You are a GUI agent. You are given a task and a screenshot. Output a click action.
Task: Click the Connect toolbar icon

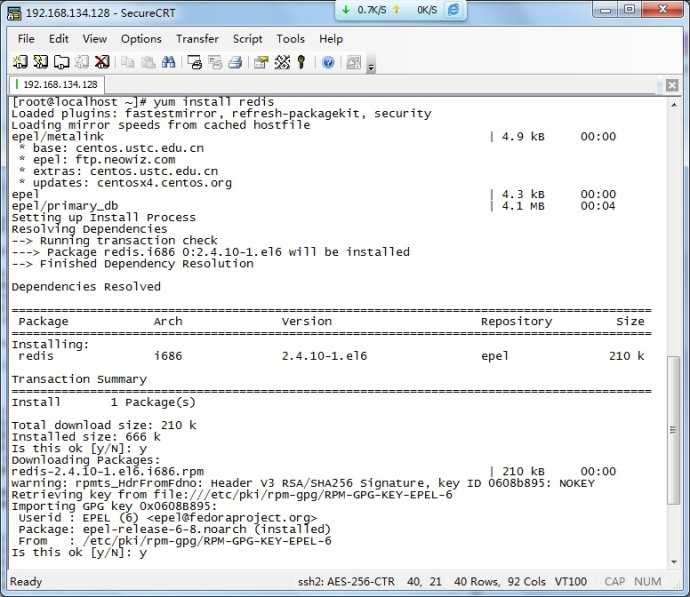20,62
